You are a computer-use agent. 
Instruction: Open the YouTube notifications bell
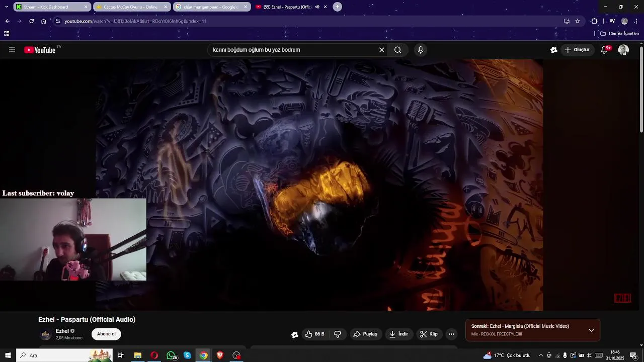click(605, 50)
